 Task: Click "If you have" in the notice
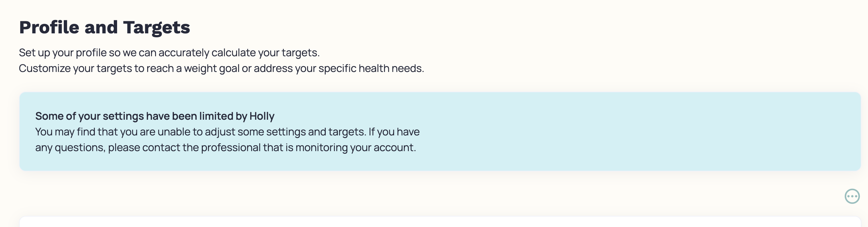(394, 132)
